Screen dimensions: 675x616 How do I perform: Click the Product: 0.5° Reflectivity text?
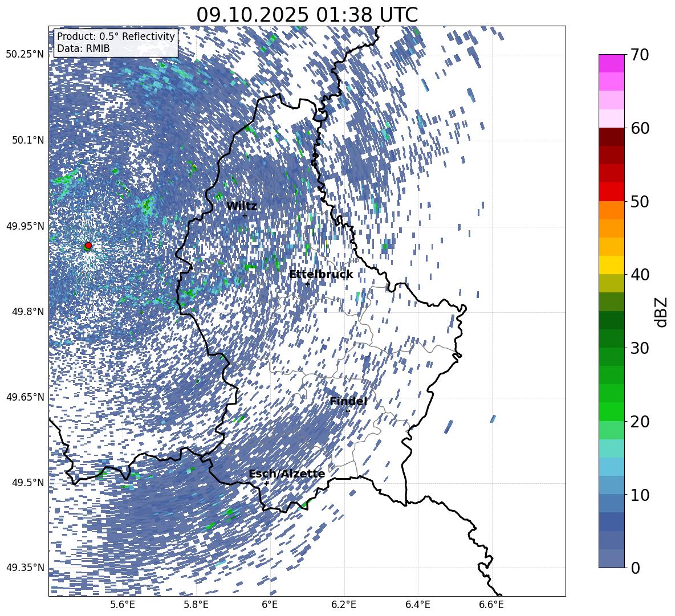(116, 36)
